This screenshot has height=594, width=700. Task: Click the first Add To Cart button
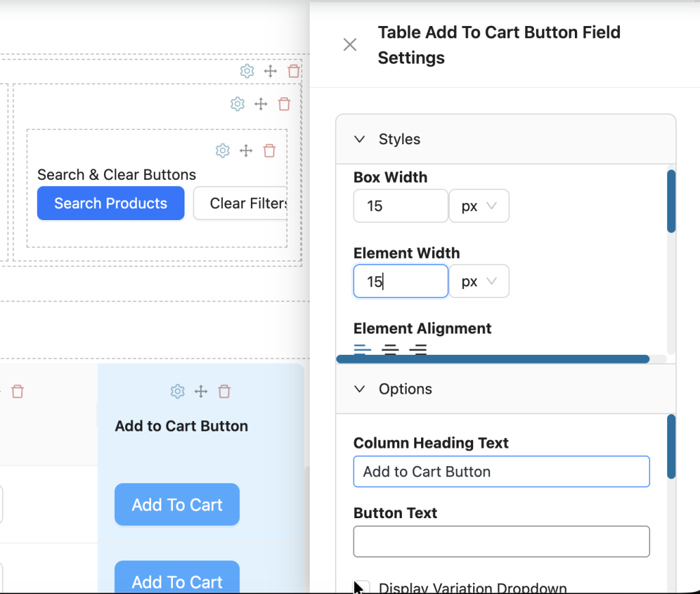177,504
